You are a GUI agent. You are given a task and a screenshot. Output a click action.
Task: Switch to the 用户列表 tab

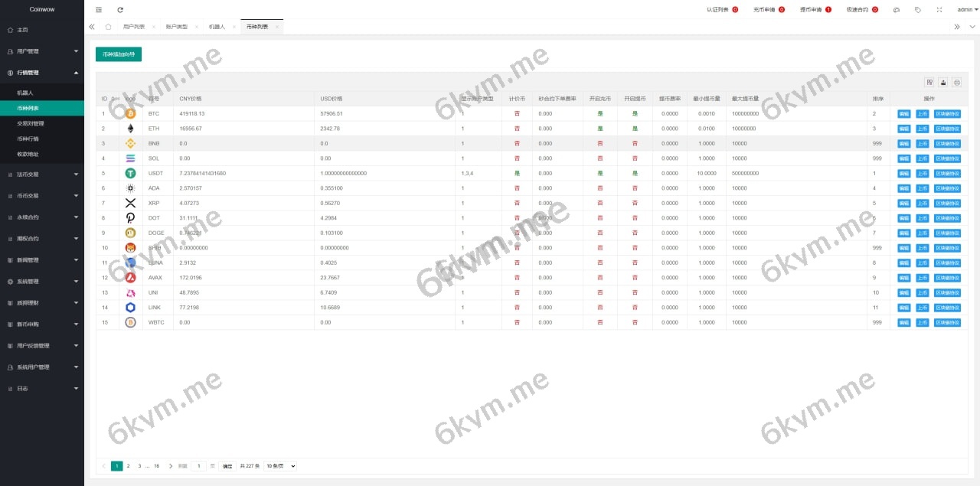click(134, 26)
